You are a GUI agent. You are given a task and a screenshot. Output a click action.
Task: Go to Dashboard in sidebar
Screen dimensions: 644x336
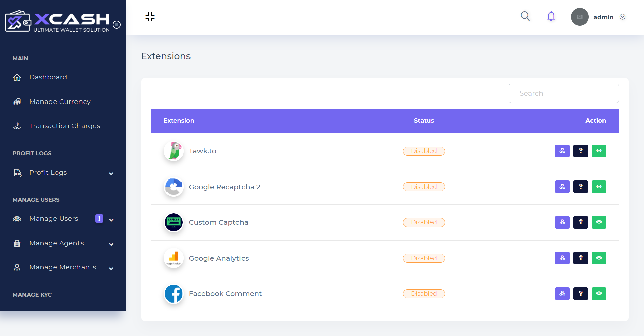point(48,77)
